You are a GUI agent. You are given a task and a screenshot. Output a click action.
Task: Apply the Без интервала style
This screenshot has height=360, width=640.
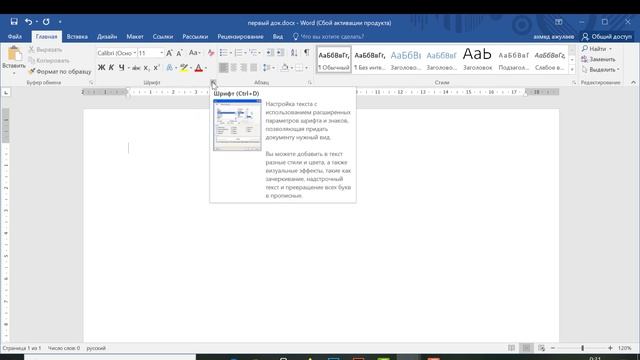coord(370,60)
